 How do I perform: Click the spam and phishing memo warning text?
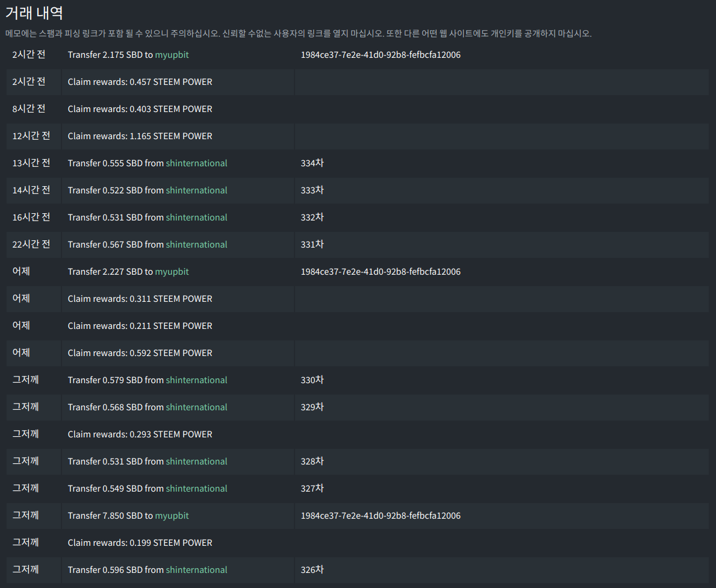coord(298,34)
